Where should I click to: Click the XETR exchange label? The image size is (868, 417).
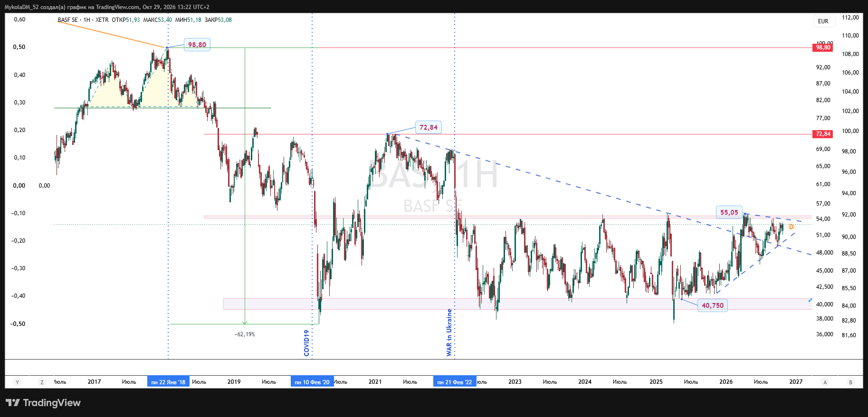click(102, 20)
